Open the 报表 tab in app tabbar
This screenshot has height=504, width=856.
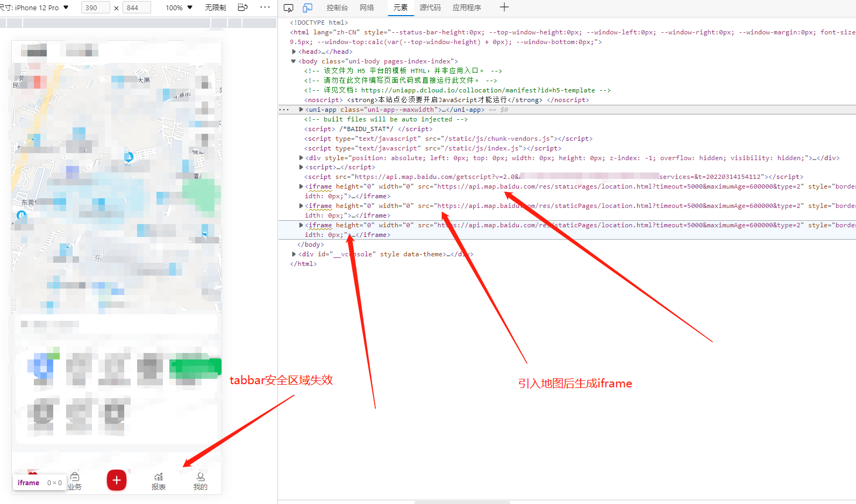click(x=159, y=481)
